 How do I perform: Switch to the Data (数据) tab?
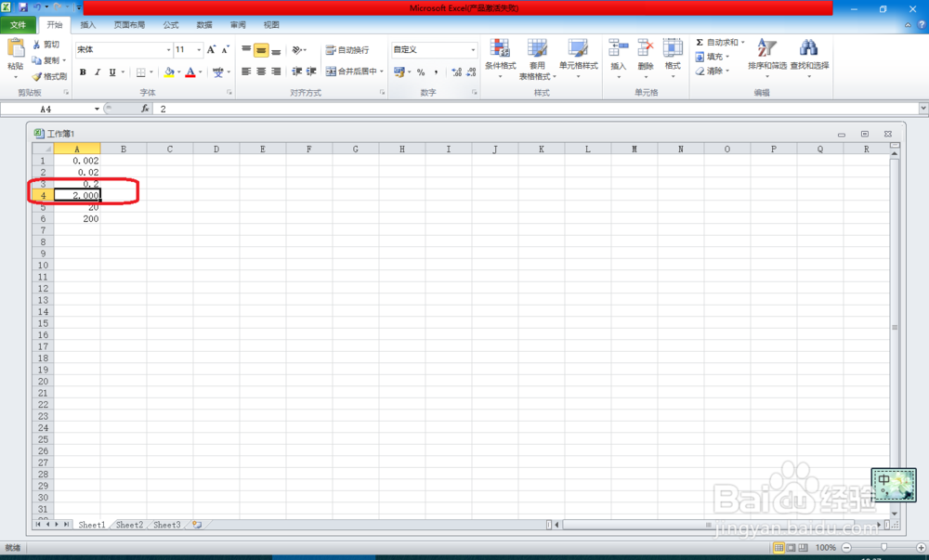pyautogui.click(x=204, y=25)
